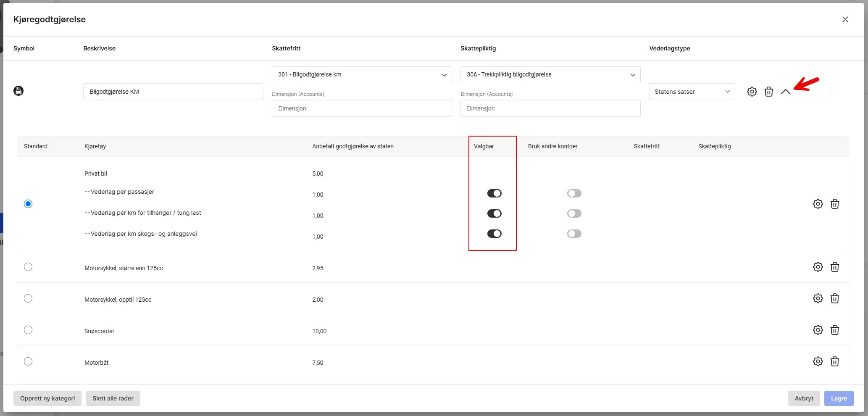Select Snøscooter as standard vehicle

28,330
